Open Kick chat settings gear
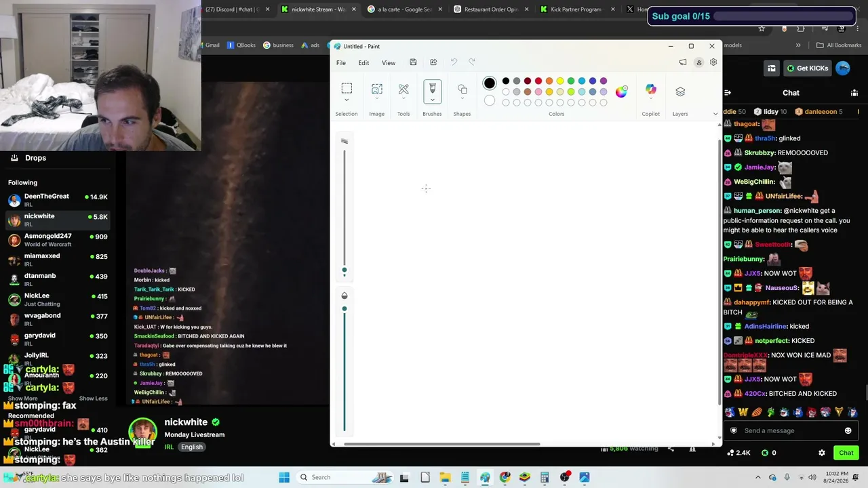Screen dimensions: 868x488 pos(822,453)
